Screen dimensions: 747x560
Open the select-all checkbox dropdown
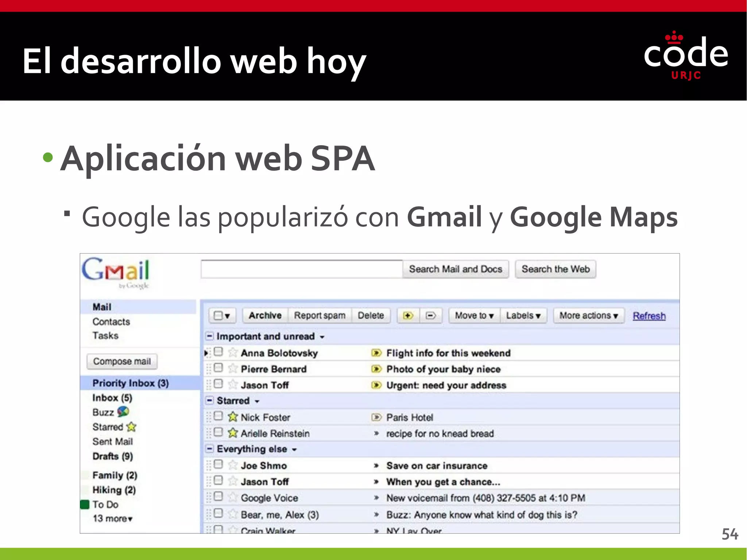coord(222,316)
